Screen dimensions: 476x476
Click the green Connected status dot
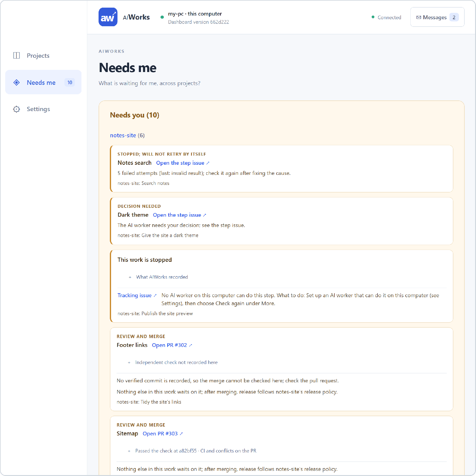click(373, 17)
